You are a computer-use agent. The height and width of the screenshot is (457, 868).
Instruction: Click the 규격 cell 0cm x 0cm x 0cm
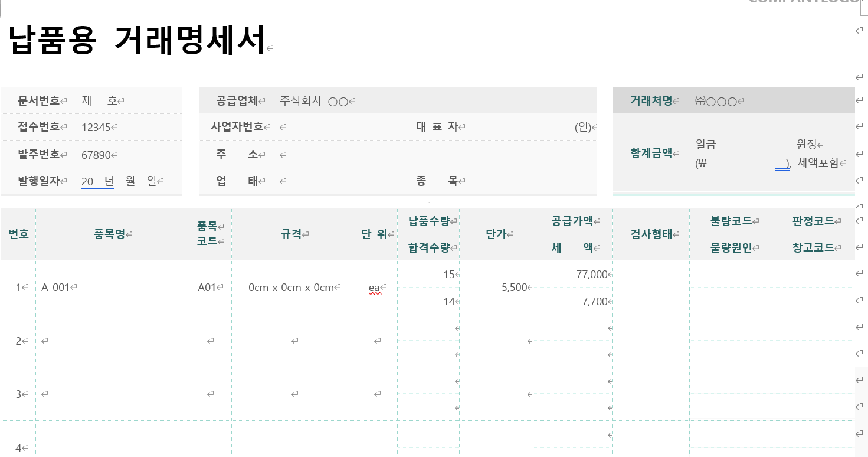coord(291,288)
